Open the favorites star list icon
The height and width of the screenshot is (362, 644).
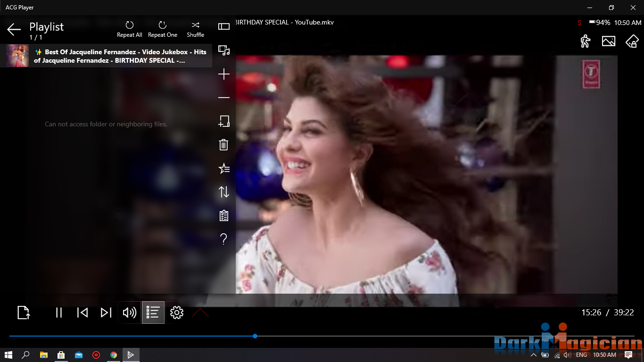[224, 168]
